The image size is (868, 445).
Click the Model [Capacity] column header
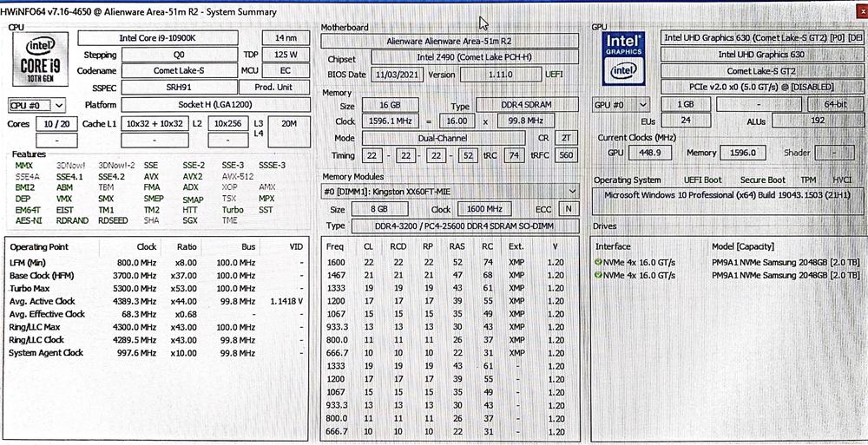(x=742, y=246)
